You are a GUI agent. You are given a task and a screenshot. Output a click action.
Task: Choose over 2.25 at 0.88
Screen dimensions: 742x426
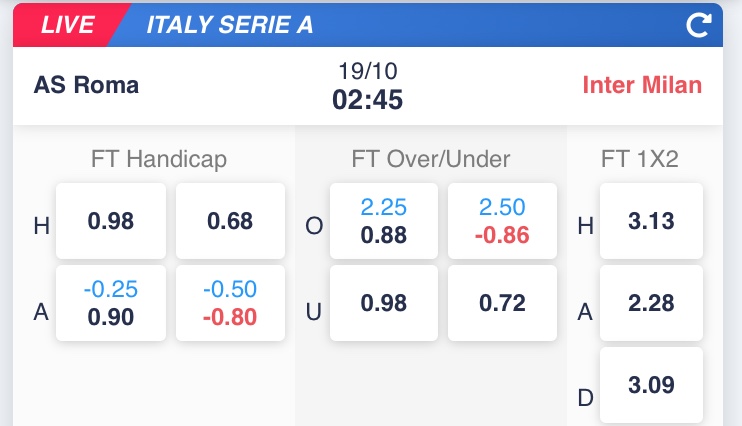(384, 221)
